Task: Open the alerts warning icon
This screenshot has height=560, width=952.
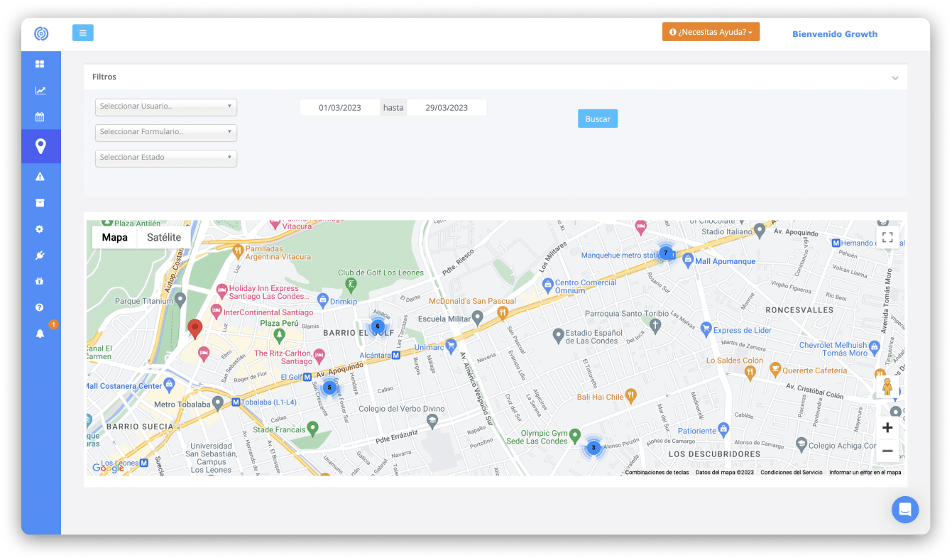Action: (x=40, y=175)
